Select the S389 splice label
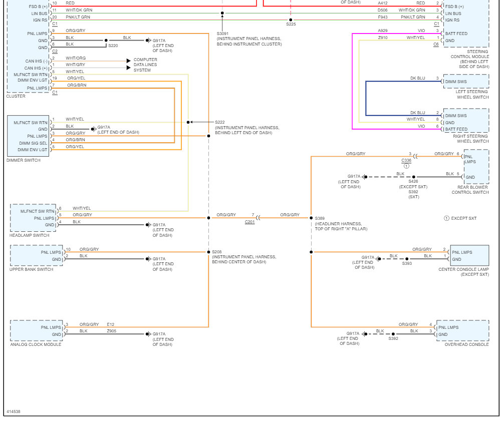This screenshot has width=504, height=422. [x=320, y=218]
